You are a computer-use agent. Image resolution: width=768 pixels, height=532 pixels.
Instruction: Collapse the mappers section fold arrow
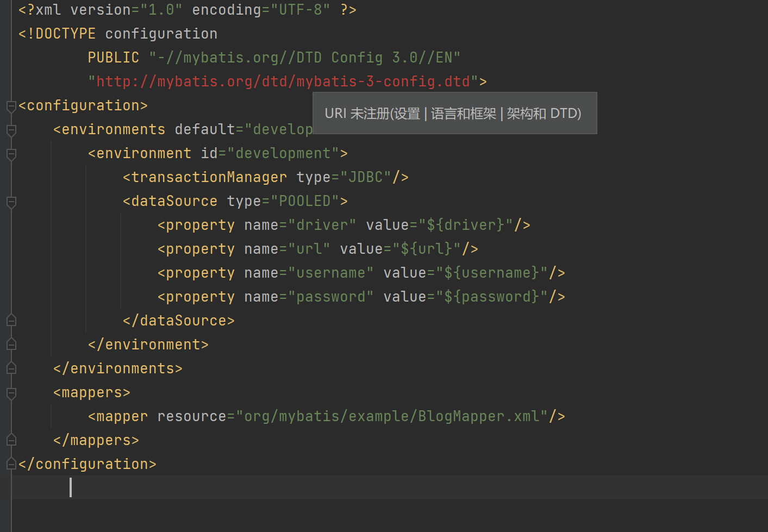[11, 394]
